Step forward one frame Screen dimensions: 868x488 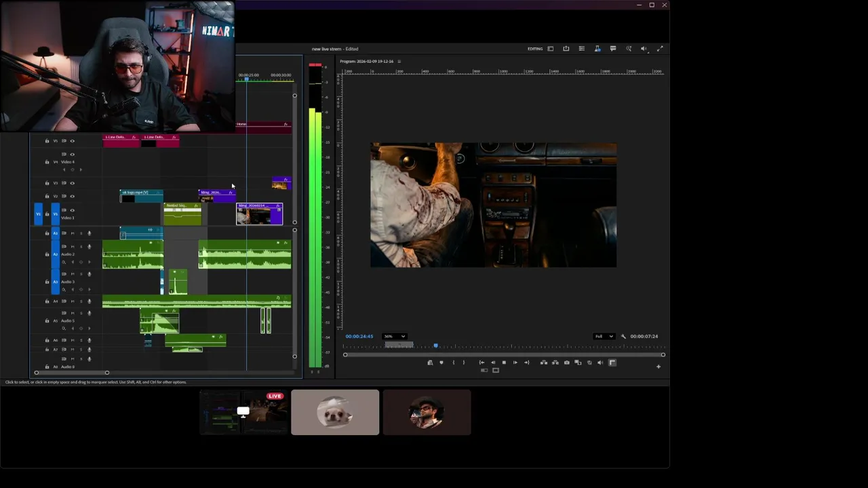(515, 363)
